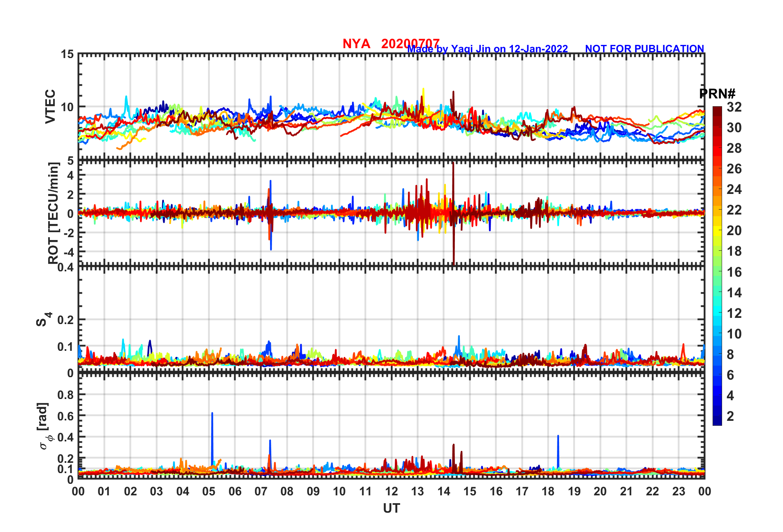783x532 pixels.
Task: Click the PRN# colorbar title
Action: coord(717,93)
